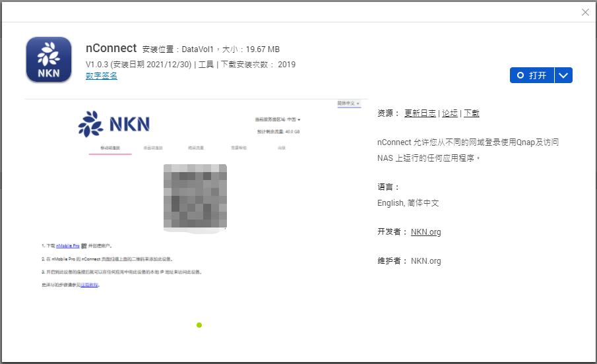Click the version 'V1.0.3' install date text
This screenshot has height=364, width=597.
[139, 65]
